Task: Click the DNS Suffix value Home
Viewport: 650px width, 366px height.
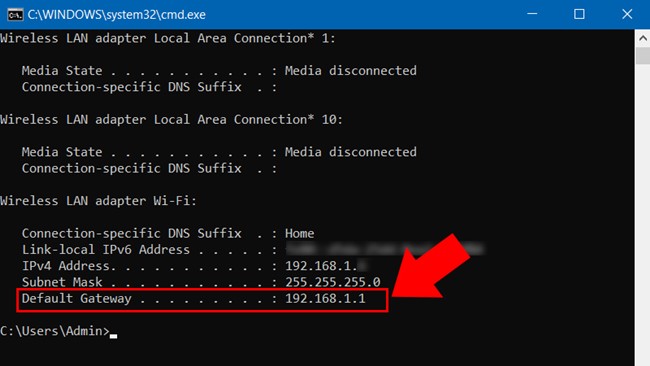Action: pos(299,233)
